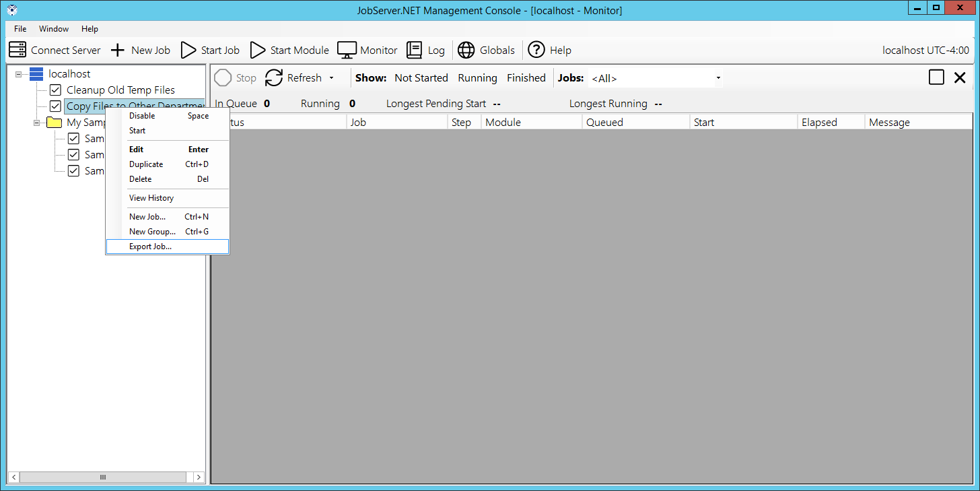Toggle the first sample job checkbox under My Samples folder
The height and width of the screenshot is (491, 980).
74,139
